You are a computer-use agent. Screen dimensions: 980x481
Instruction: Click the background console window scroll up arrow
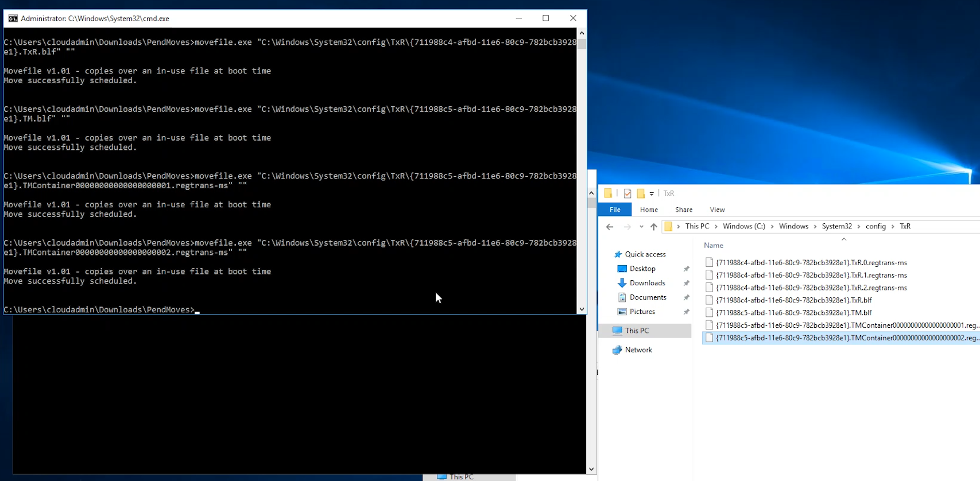pyautogui.click(x=591, y=193)
